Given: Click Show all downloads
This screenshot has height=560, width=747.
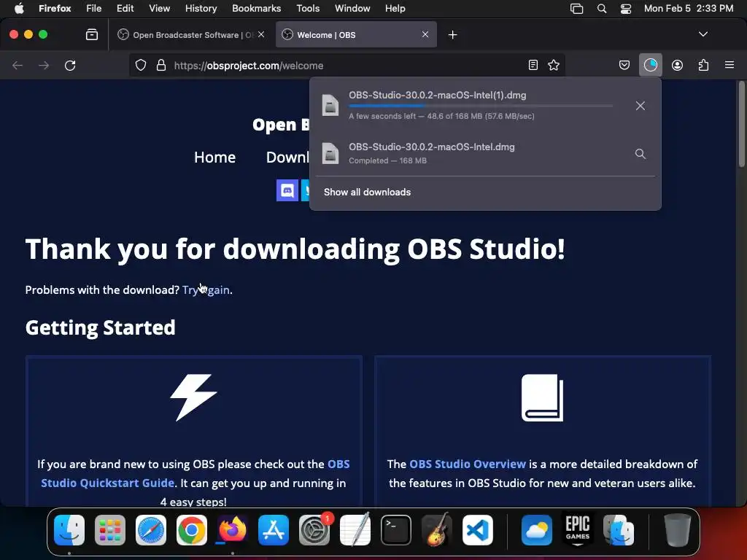Looking at the screenshot, I should click(367, 192).
